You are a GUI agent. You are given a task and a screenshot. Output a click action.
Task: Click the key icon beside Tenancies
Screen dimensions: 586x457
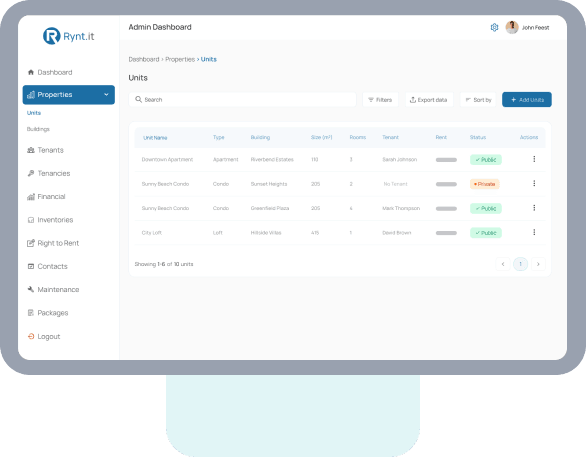[31, 173]
